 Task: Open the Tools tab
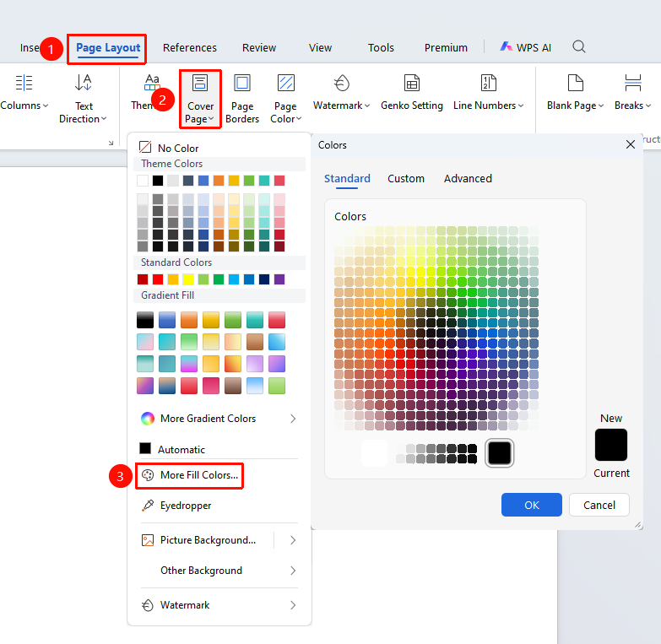[x=381, y=47]
